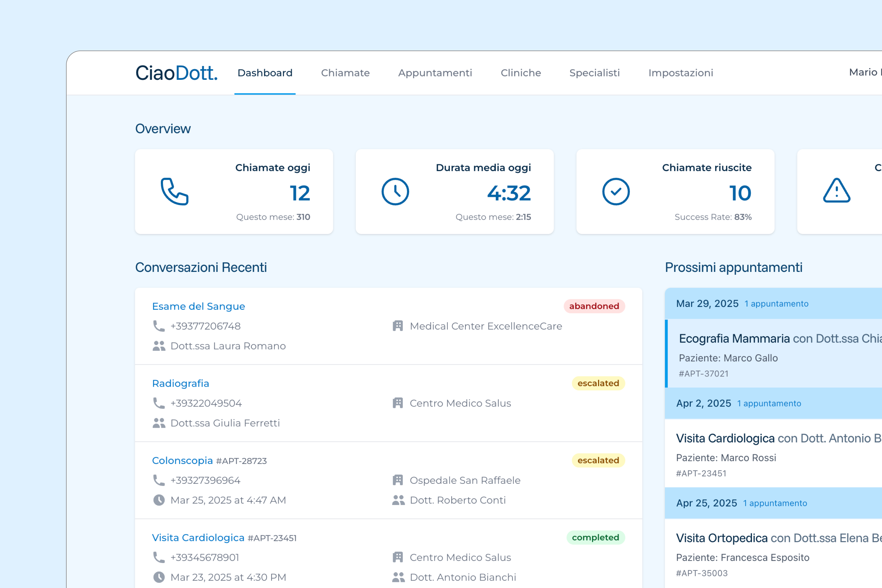Click the phone number +39322049504
Screen dimensions: 882x588
pyautogui.click(x=206, y=403)
